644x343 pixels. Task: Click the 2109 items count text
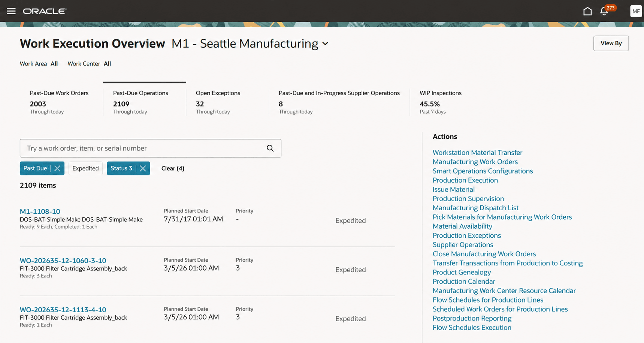(x=38, y=185)
